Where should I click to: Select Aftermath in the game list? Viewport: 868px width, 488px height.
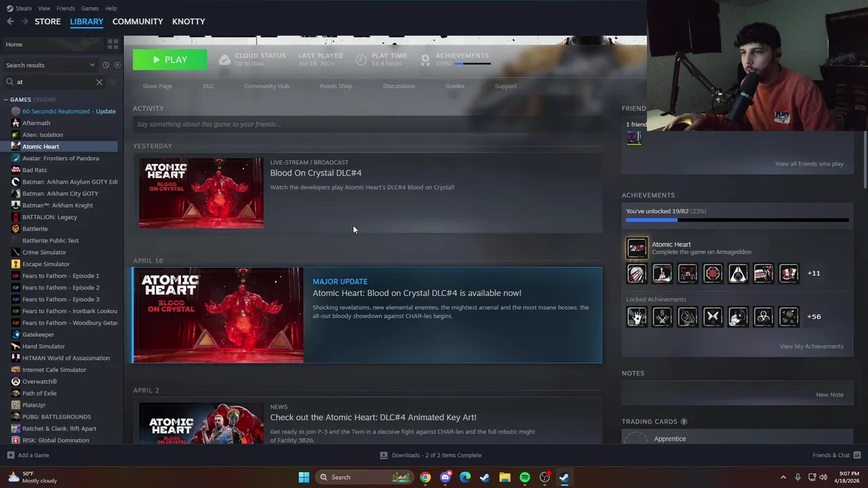click(x=36, y=123)
